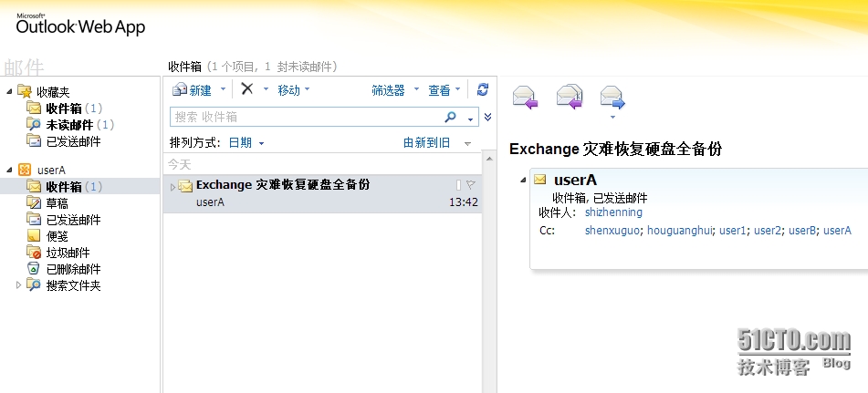Click the Reply icon in reading pane

[x=525, y=98]
